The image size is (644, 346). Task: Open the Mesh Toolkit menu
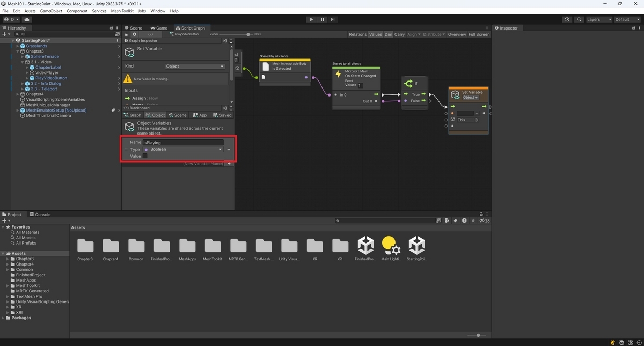point(122,11)
